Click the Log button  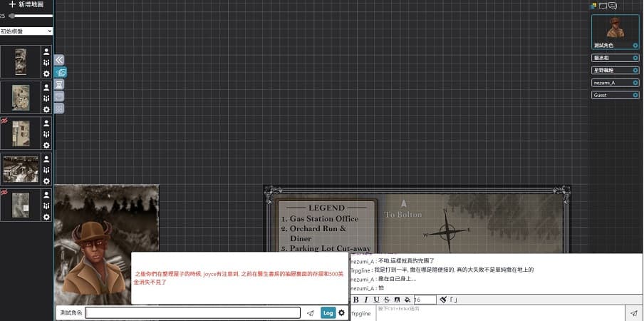tap(328, 312)
